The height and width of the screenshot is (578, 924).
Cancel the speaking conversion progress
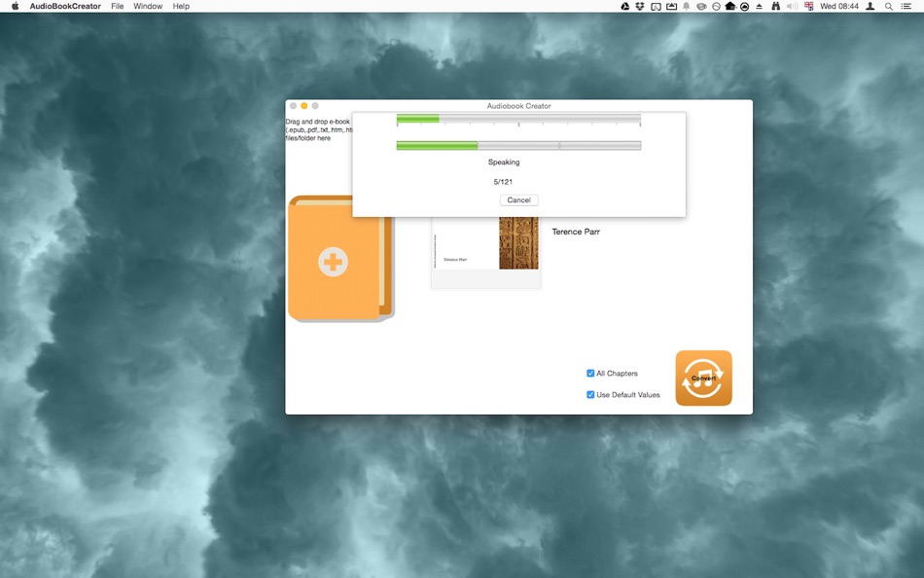click(518, 199)
